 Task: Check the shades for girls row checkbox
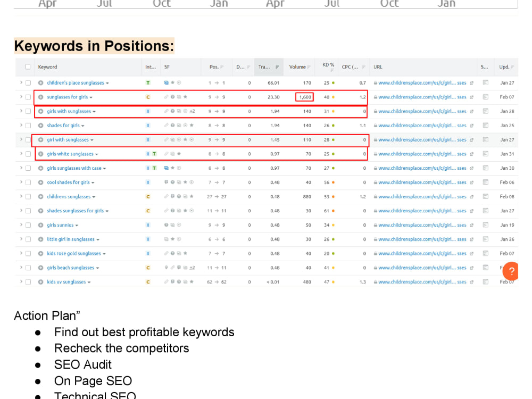pos(28,126)
